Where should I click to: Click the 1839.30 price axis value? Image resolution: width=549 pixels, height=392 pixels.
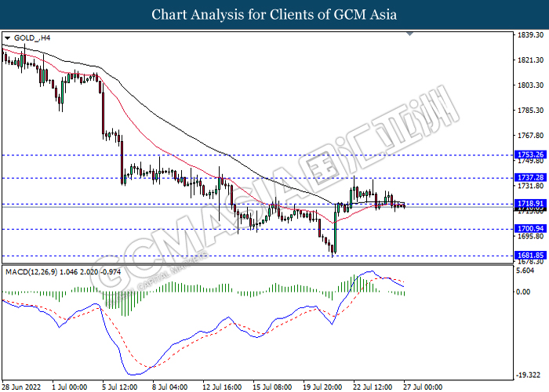530,35
